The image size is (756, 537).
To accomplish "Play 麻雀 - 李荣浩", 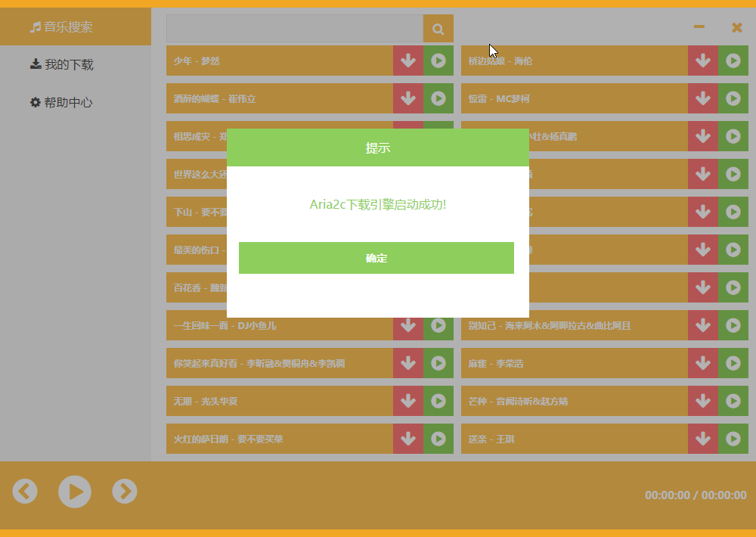I will pos(733,363).
